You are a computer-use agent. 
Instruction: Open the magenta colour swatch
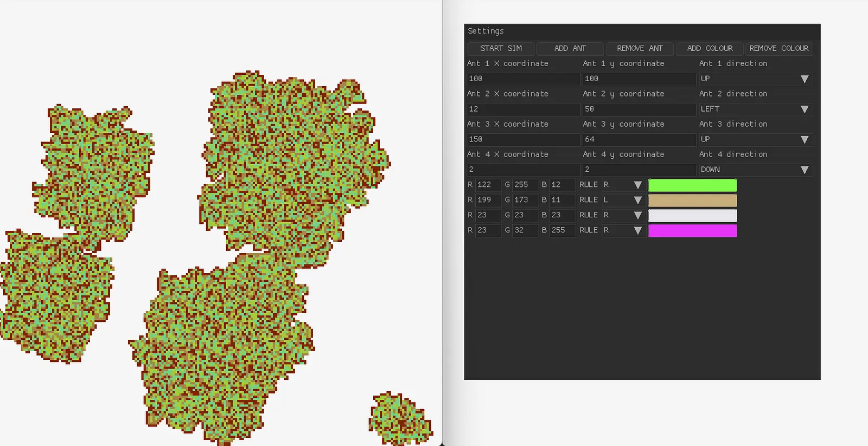(x=692, y=231)
